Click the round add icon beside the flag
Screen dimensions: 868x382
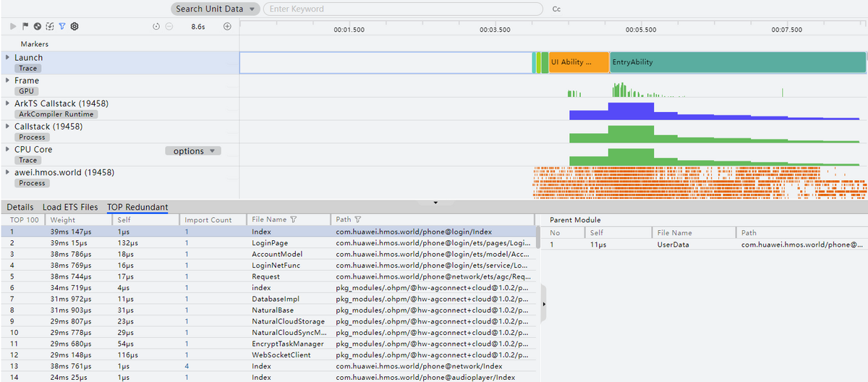(37, 26)
